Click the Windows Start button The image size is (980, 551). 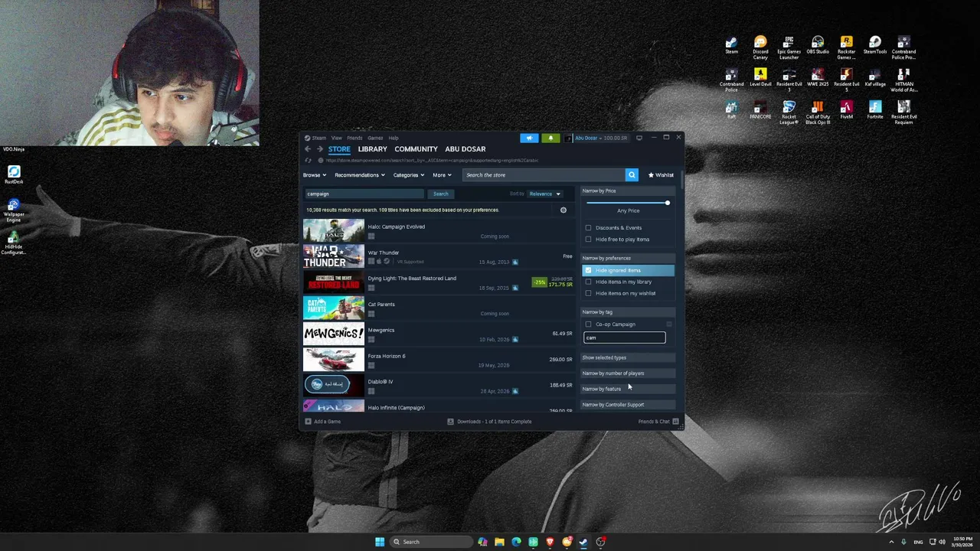tap(380, 542)
